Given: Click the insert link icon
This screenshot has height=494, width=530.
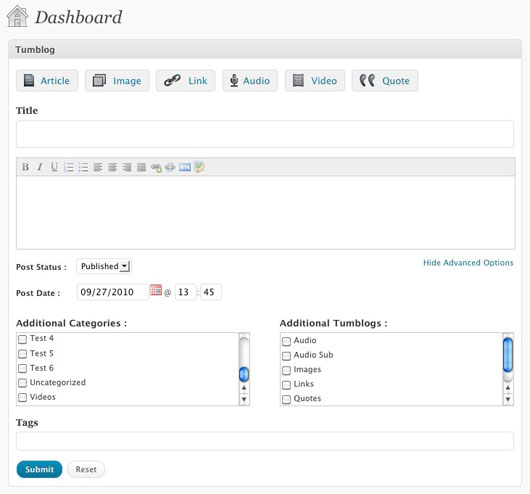Looking at the screenshot, I should [x=156, y=167].
